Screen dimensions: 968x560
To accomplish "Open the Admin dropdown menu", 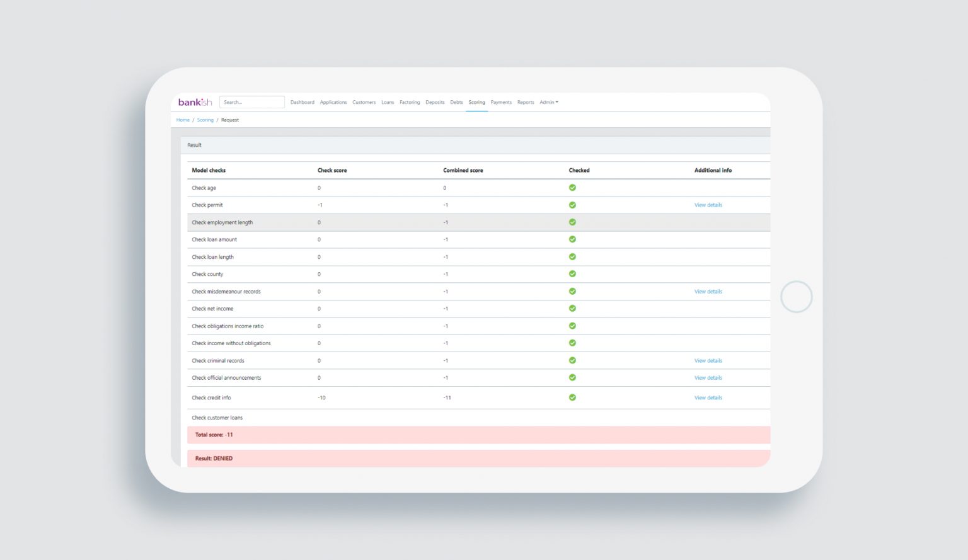I will [548, 102].
